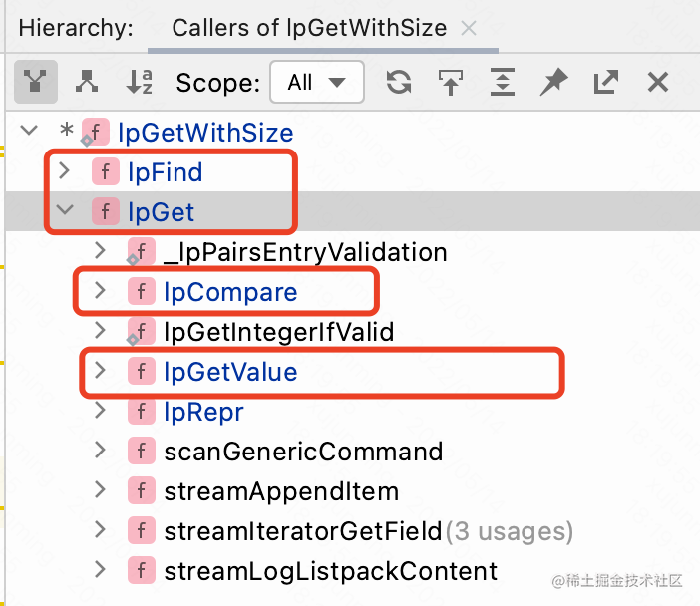The image size is (700, 606).
Task: Expand the streamAppendItem node
Action: (x=101, y=489)
